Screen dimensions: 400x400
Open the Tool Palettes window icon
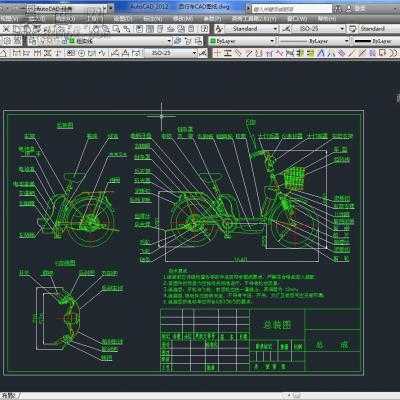(160, 29)
